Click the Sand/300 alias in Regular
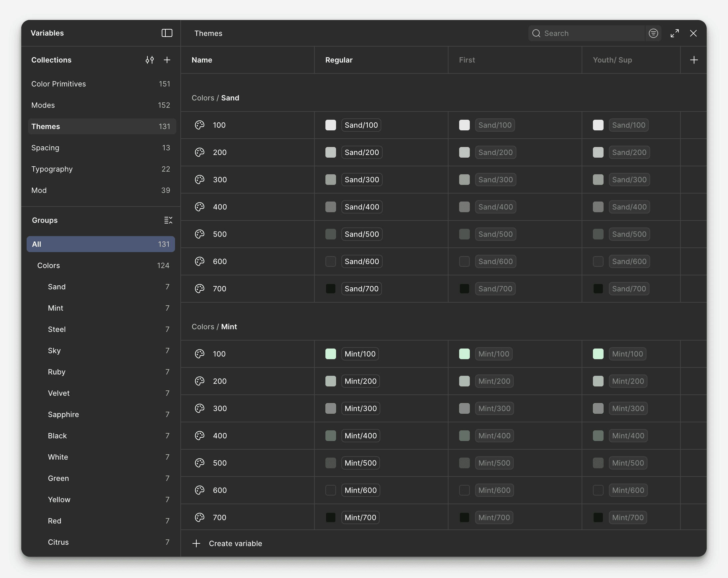Viewport: 728px width, 578px height. (362, 180)
